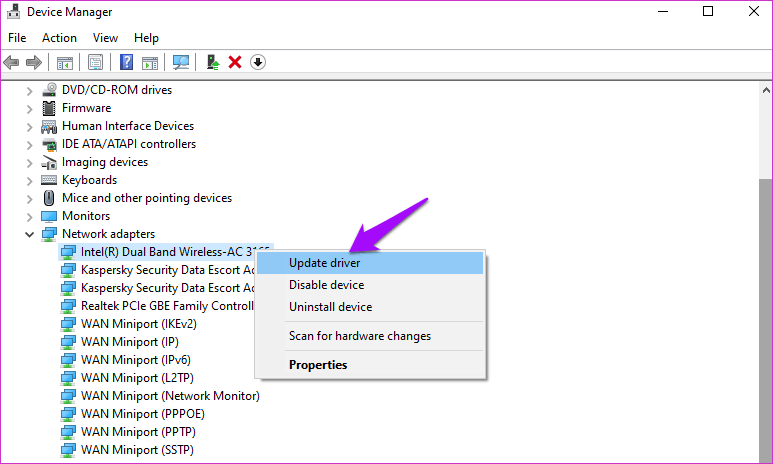Expand the Imaging devices node
Screen dimensions: 773x464
click(30, 163)
